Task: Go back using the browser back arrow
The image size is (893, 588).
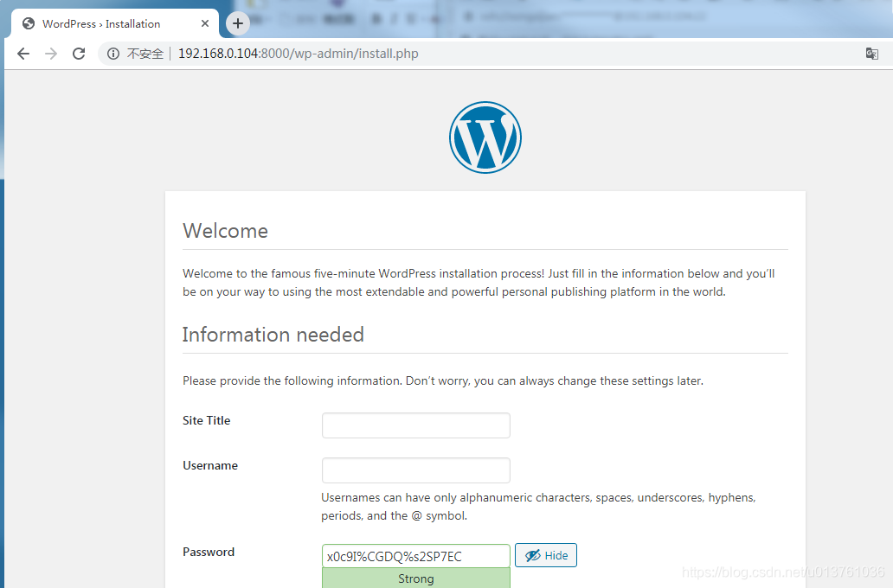Action: (23, 54)
